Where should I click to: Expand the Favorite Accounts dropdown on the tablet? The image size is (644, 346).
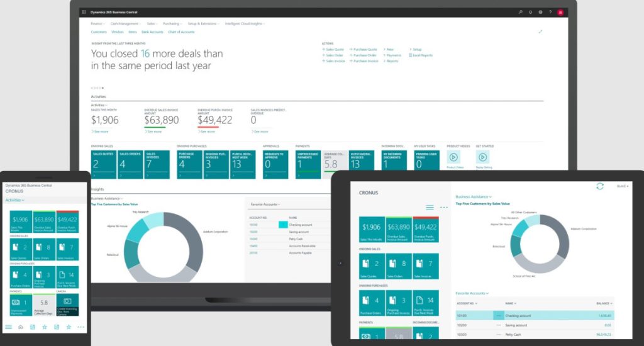[472, 293]
